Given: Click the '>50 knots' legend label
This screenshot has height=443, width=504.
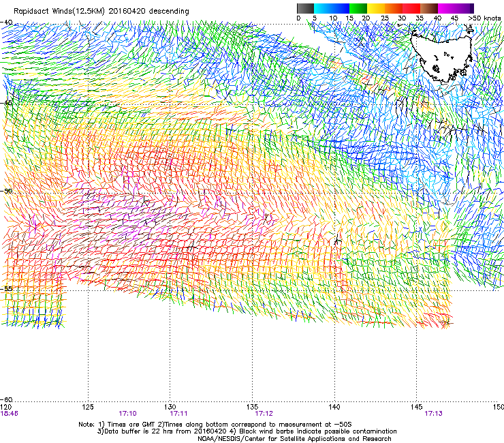Looking at the screenshot, I should [484, 18].
